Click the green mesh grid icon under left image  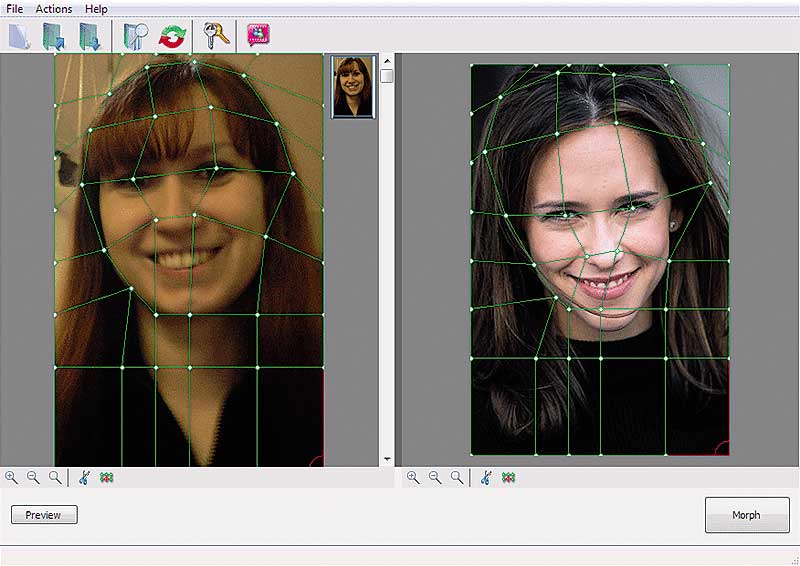[x=106, y=478]
